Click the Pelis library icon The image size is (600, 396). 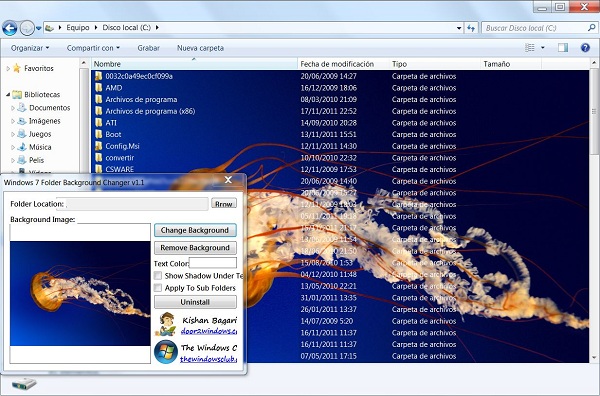pos(22,160)
